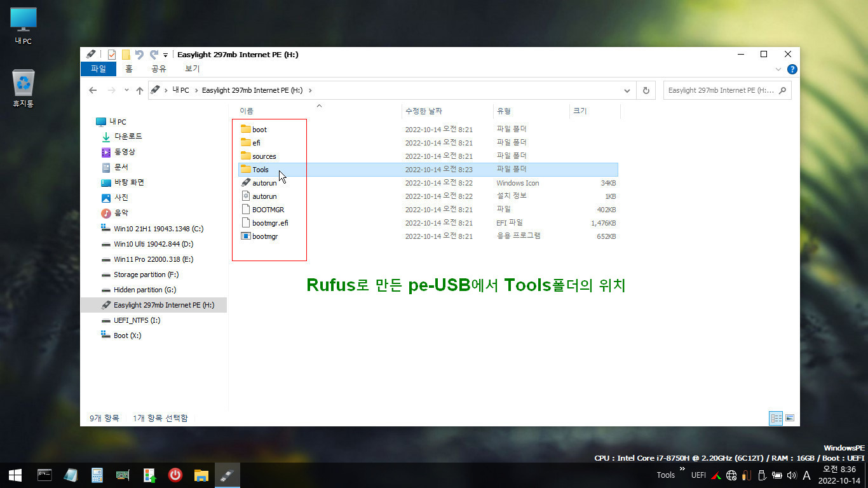868x488 pixels.
Task: Select the bootmgr.efi file
Action: coord(270,223)
